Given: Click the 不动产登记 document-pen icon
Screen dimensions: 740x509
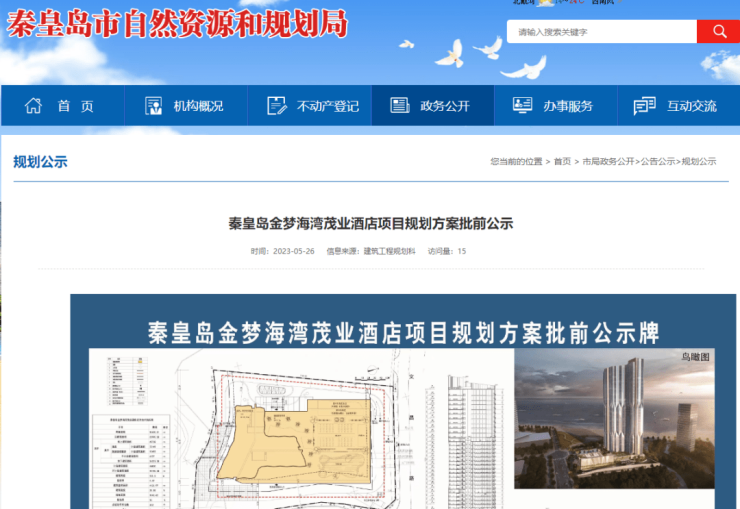Looking at the screenshot, I should [x=277, y=106].
